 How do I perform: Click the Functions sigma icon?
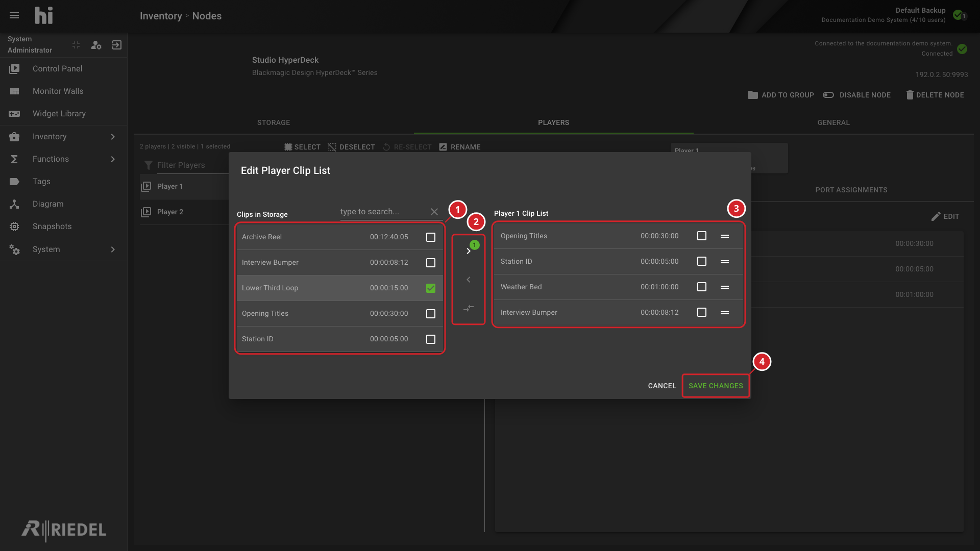(14, 159)
